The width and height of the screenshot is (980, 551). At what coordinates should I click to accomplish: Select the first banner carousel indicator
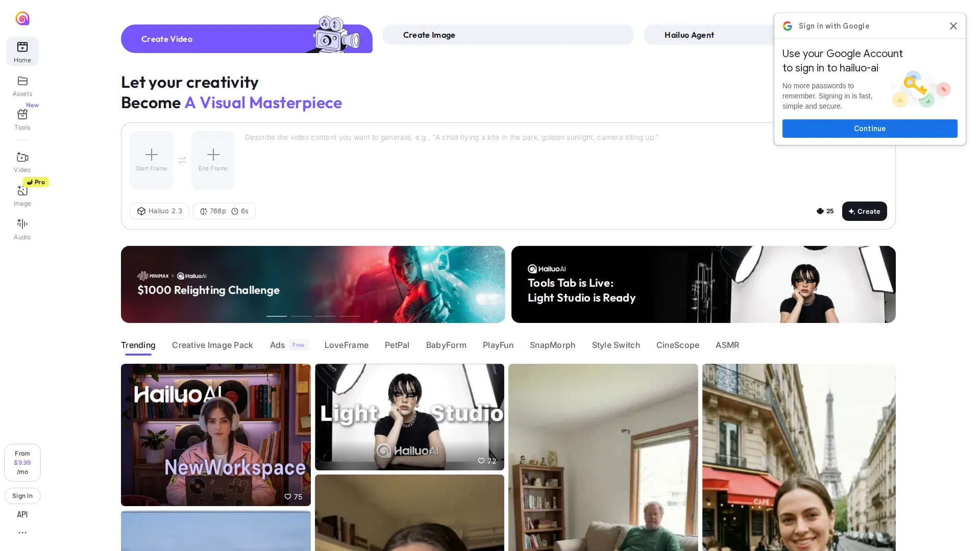277,316
